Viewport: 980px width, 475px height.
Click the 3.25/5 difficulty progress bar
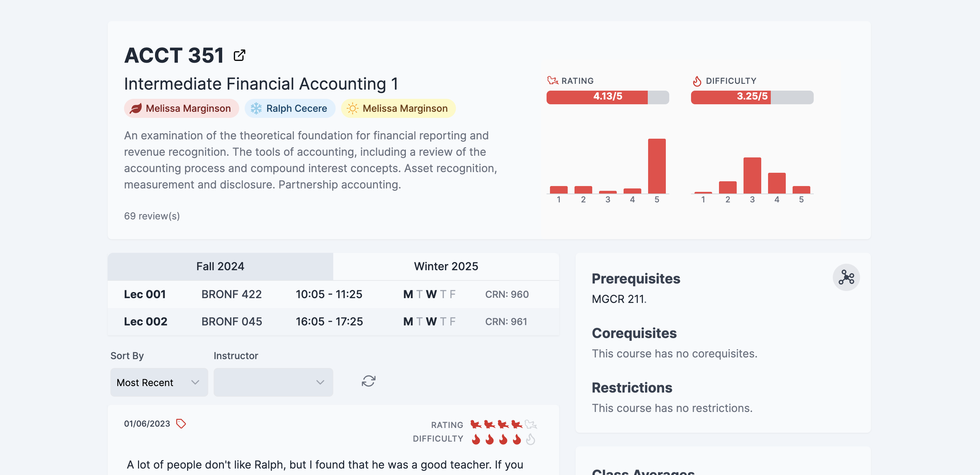[752, 97]
